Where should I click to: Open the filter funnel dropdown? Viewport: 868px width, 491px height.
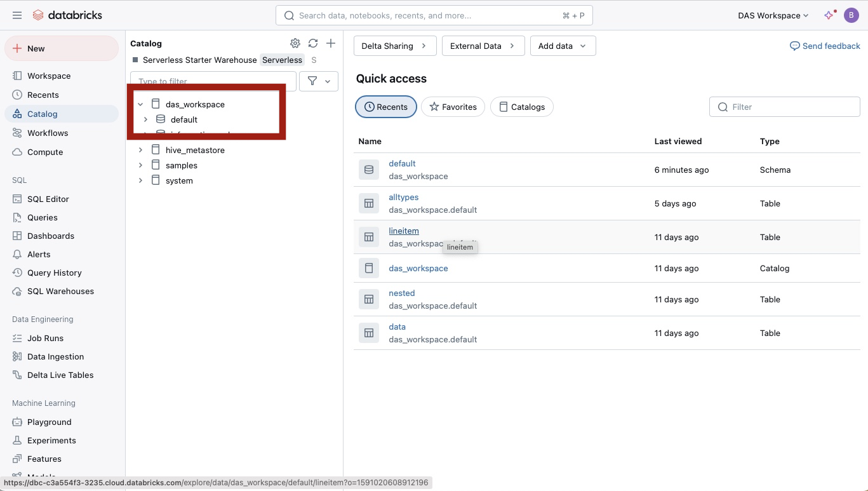(x=319, y=81)
